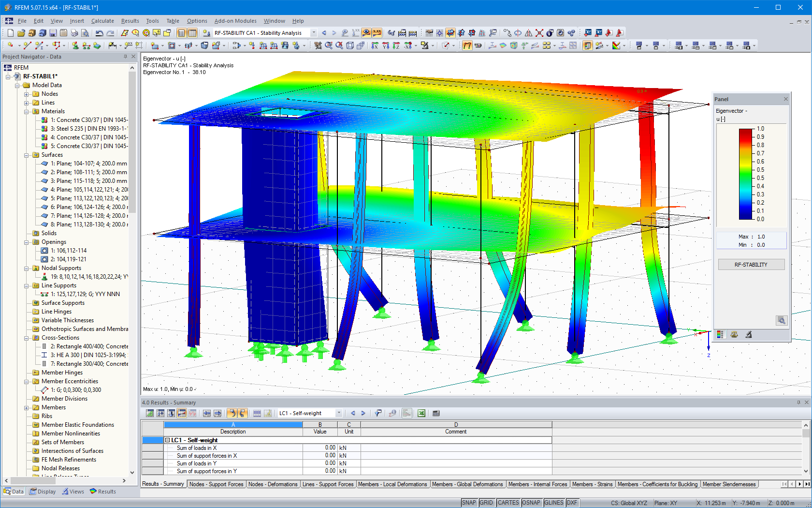The image size is (812, 508).
Task: Open the Results menu
Action: click(x=130, y=21)
